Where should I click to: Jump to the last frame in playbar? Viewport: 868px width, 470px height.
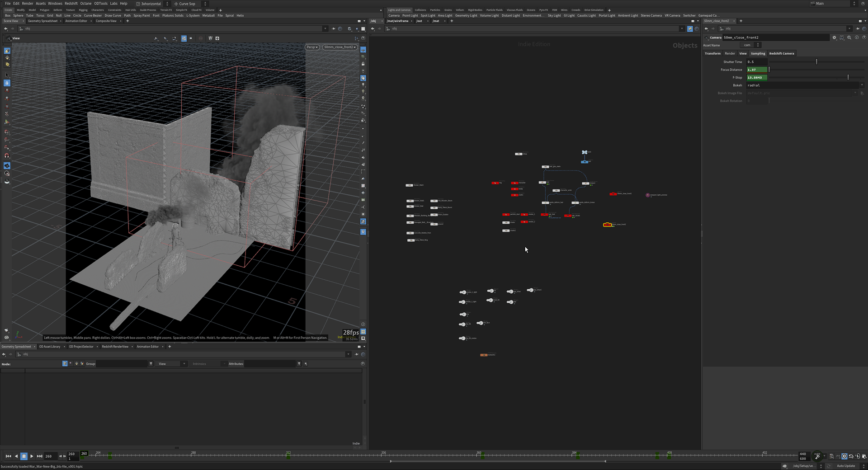coord(40,456)
